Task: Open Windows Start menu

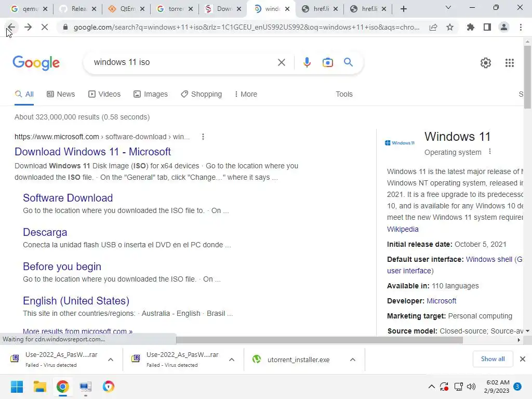Action: pos(17,387)
